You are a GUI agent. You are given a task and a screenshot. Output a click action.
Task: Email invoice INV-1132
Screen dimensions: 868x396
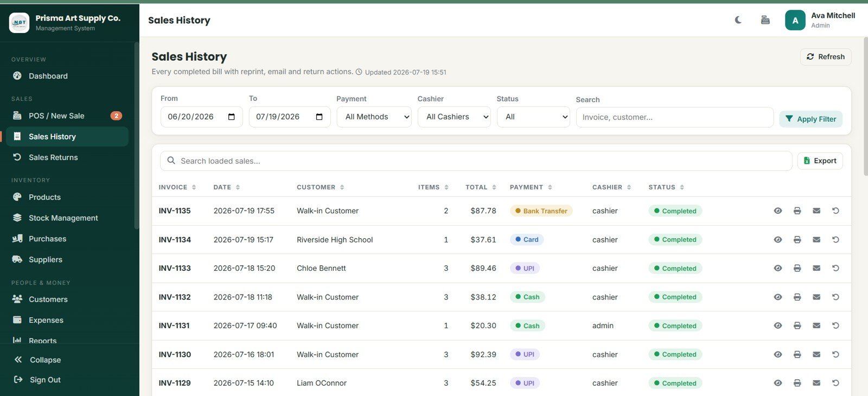tap(816, 297)
